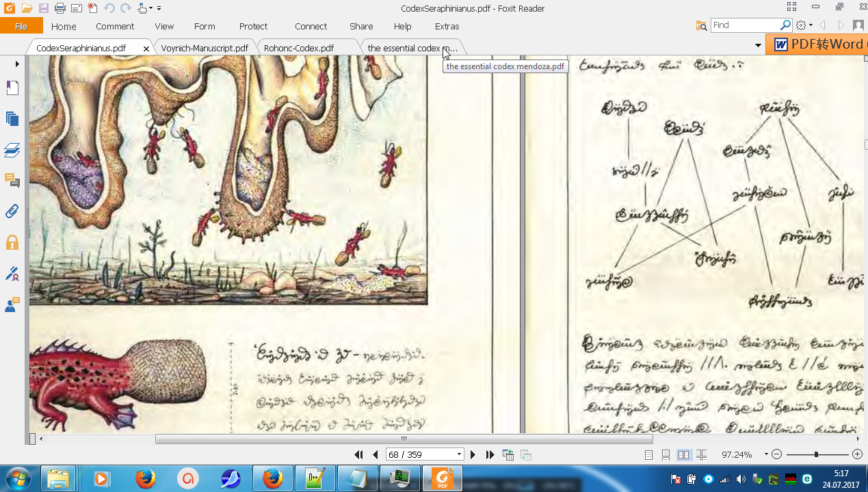Open the advanced search folder icon

coord(701,25)
